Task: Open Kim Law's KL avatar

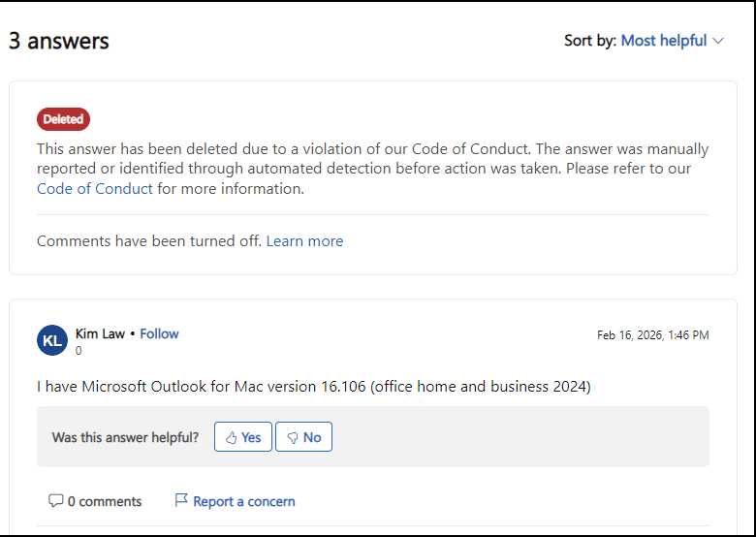Action: click(x=52, y=340)
